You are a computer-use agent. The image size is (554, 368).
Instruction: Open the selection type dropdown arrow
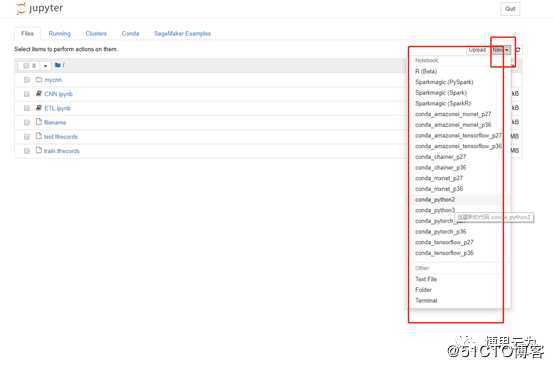45,66
